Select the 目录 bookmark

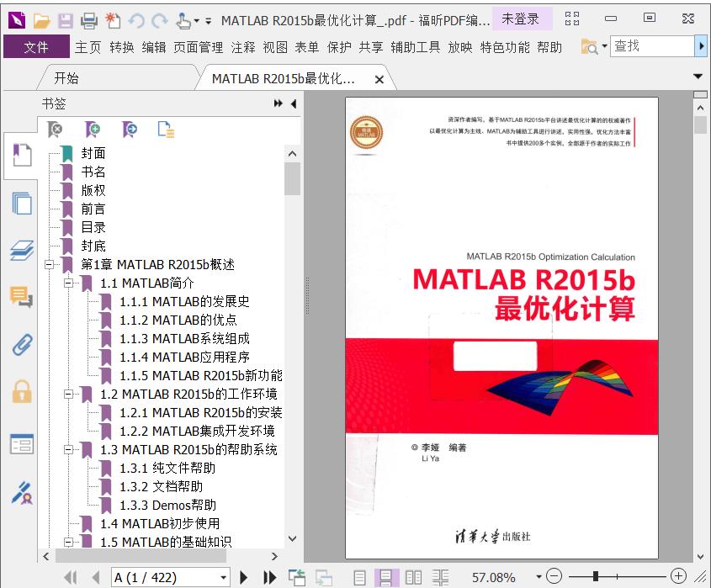pos(93,228)
